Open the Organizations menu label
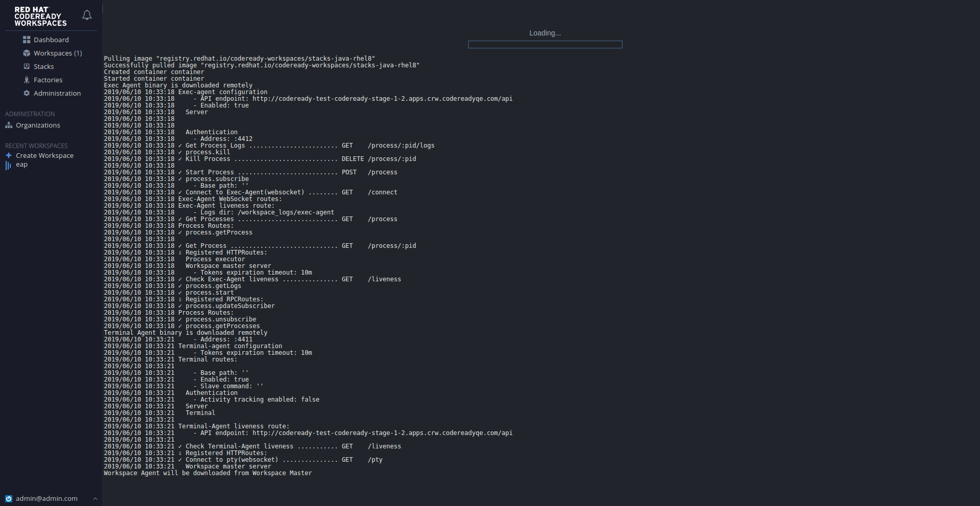The image size is (980, 506). coord(38,125)
